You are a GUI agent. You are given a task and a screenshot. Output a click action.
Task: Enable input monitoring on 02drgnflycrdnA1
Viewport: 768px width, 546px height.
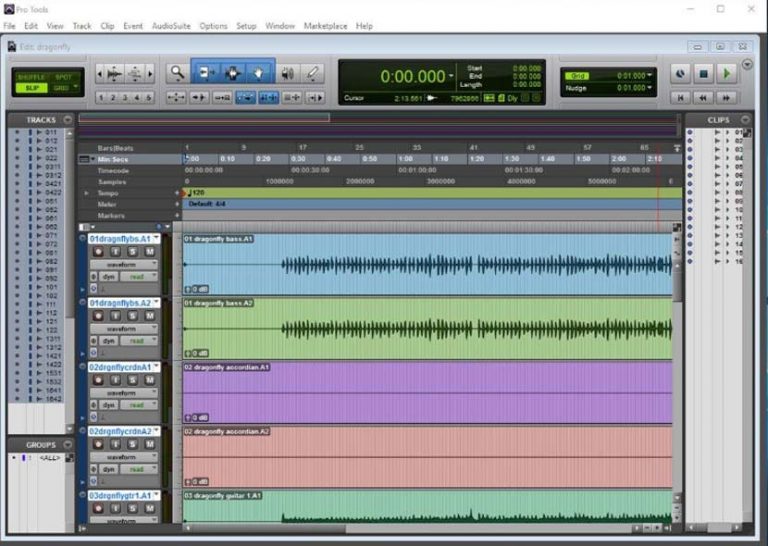coord(115,380)
